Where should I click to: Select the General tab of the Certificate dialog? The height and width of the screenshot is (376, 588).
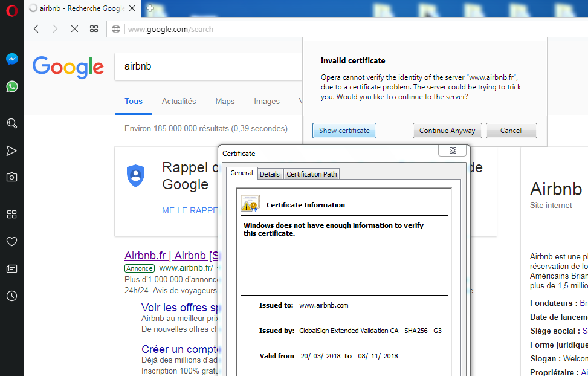[242, 173]
